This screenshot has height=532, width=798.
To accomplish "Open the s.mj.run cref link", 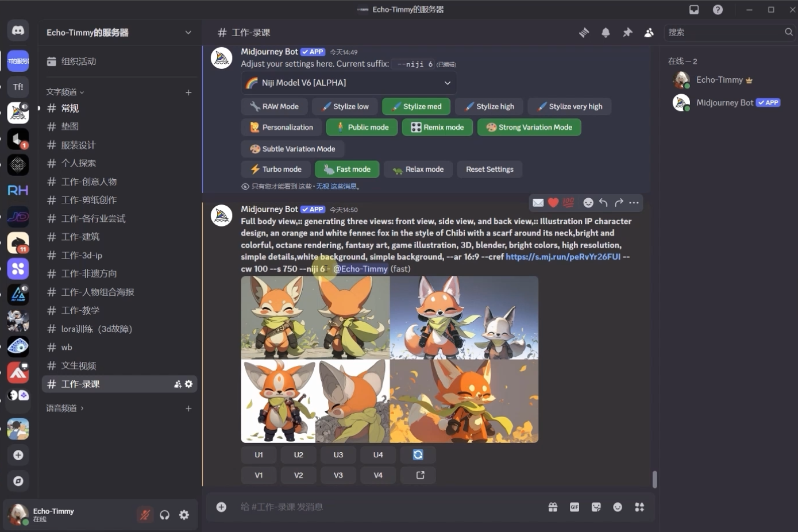I will pos(563,257).
